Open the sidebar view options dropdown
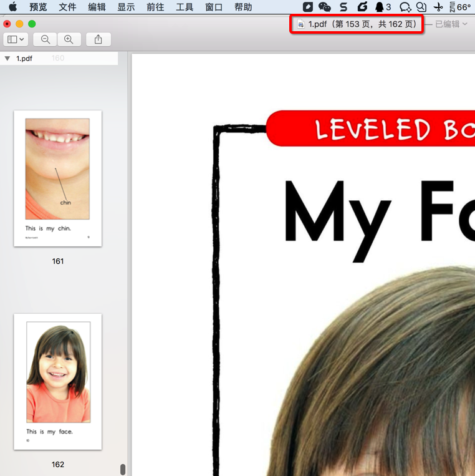 [x=16, y=39]
